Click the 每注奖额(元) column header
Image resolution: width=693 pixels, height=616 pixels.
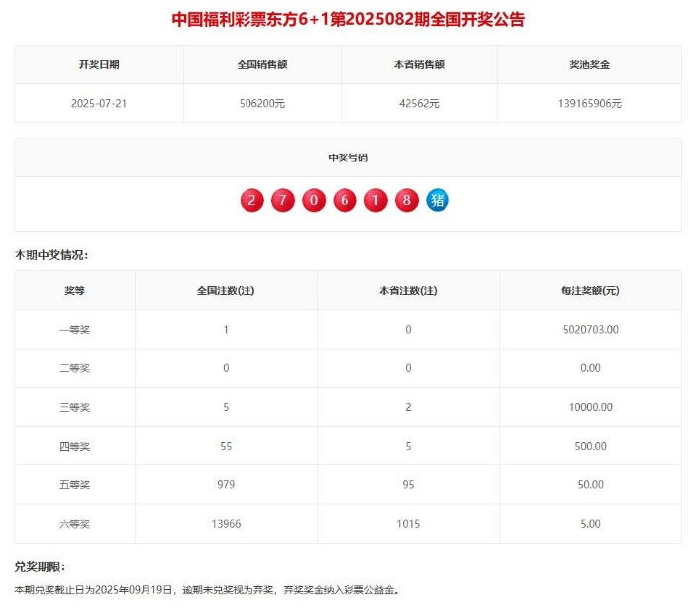coord(590,291)
